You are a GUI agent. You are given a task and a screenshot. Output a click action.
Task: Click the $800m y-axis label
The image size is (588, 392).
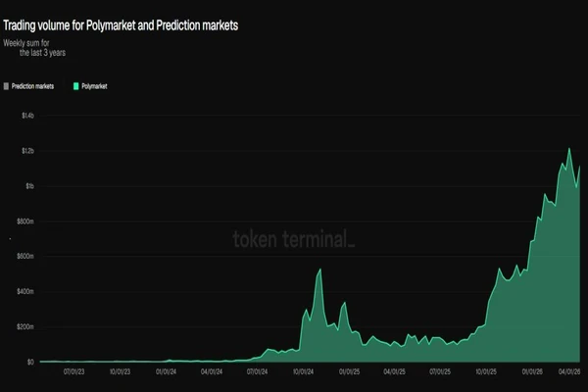(x=25, y=221)
